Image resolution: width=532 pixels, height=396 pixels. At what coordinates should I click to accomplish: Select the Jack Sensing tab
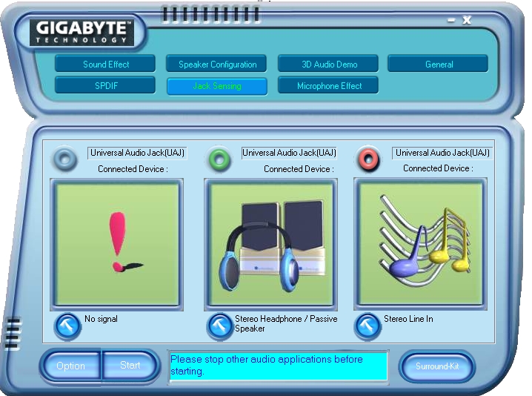tap(217, 86)
